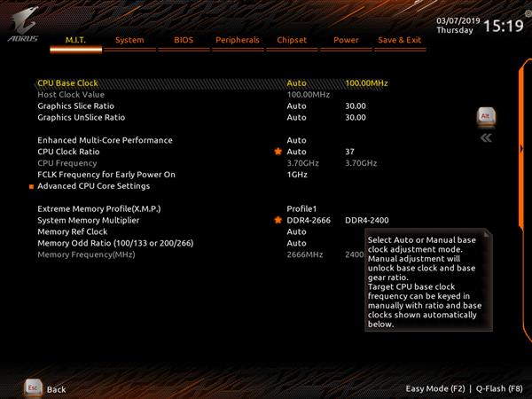532x399 pixels.
Task: Click the Memory Frequency(MHz) label
Action: point(86,254)
